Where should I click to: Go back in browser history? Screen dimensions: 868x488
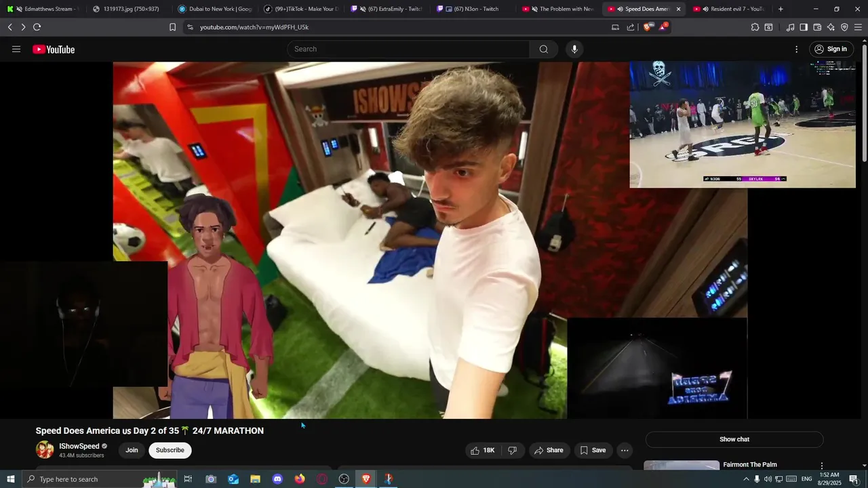coord(9,27)
